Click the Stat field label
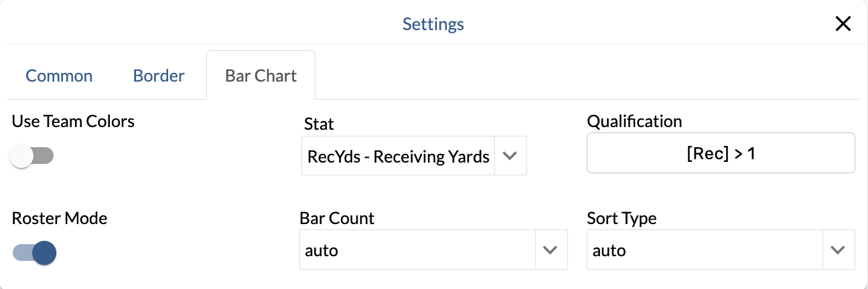Image resolution: width=868 pixels, height=289 pixels. point(319,123)
